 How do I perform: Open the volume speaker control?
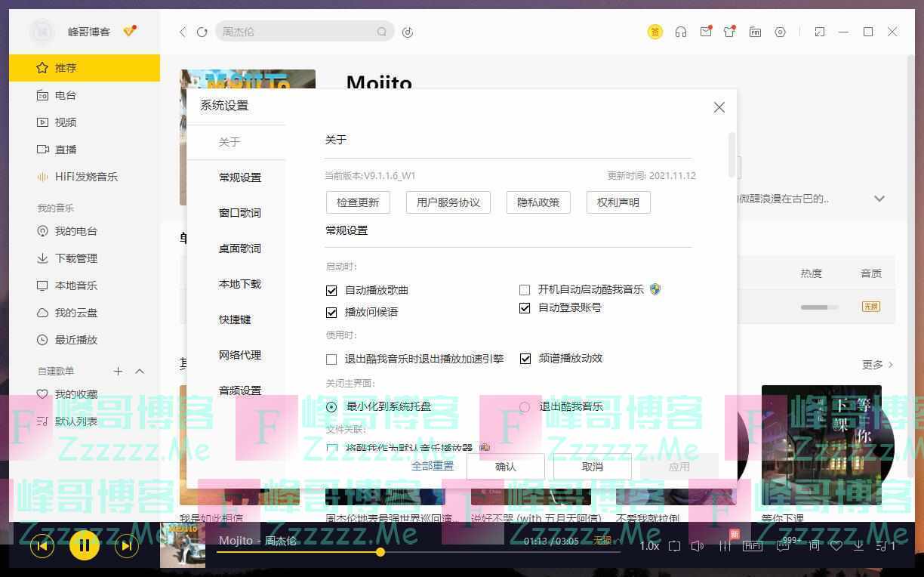point(698,546)
